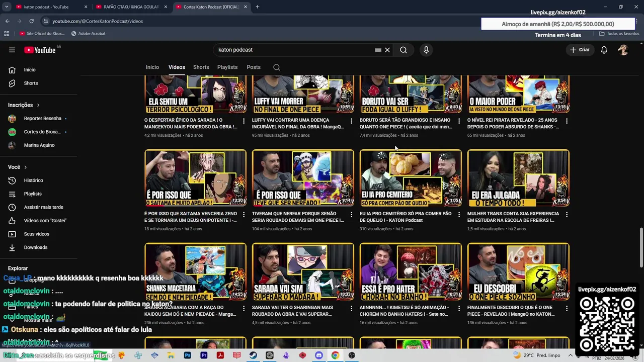Open options menu for Saitama venceria Zeno video

coord(244,215)
